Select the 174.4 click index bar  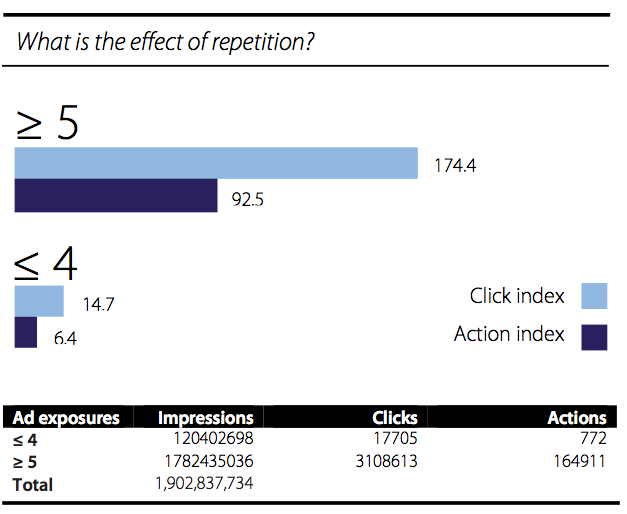[x=216, y=163]
